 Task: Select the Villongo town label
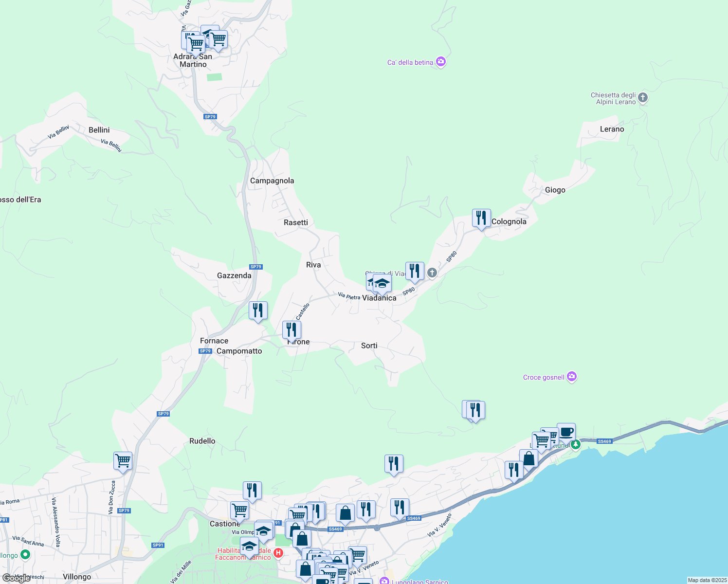[77, 577]
